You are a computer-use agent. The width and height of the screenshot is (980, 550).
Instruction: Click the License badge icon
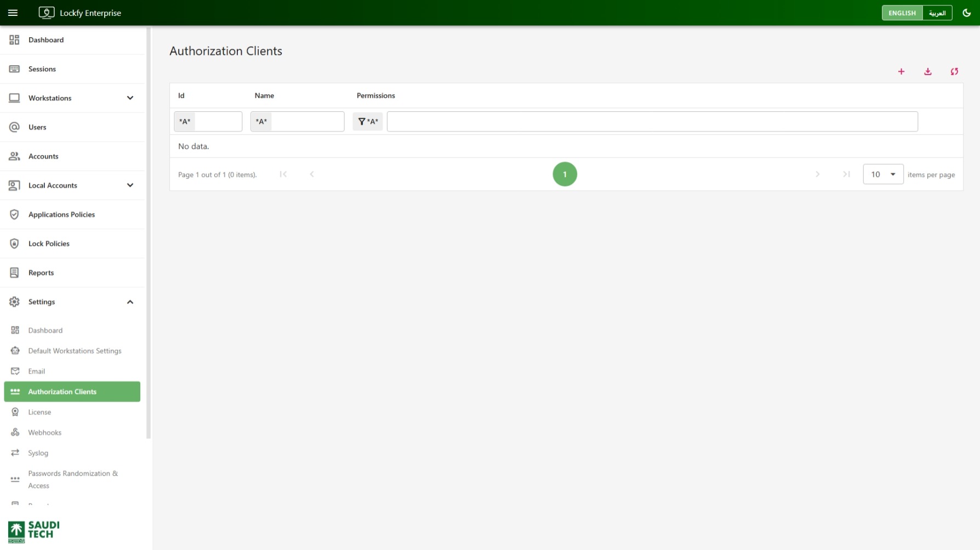coord(15,412)
